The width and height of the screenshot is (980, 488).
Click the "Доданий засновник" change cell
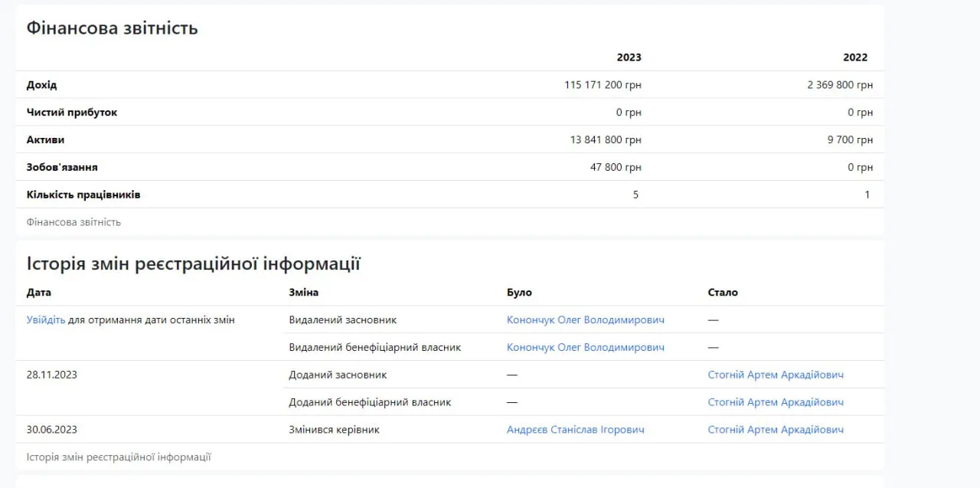click(338, 375)
